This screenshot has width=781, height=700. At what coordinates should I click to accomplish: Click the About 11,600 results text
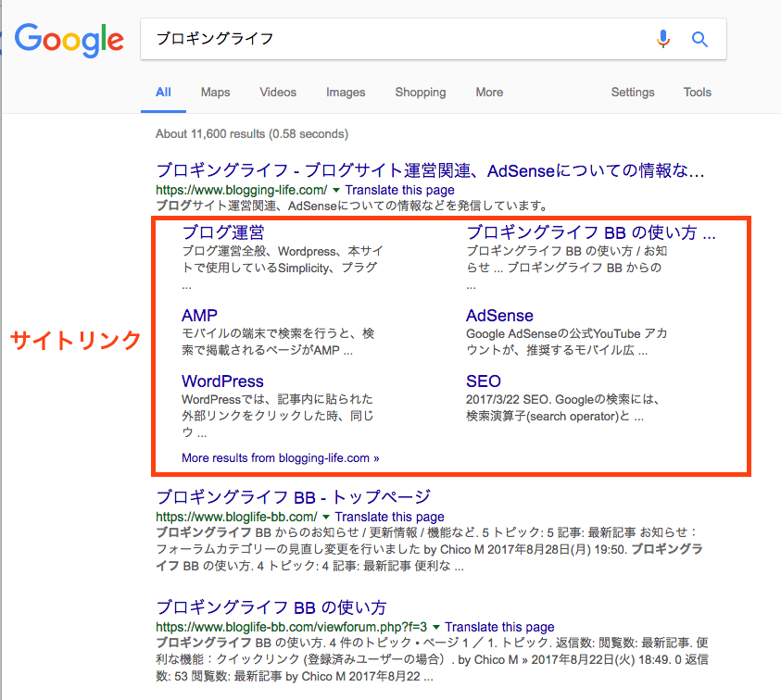[252, 134]
